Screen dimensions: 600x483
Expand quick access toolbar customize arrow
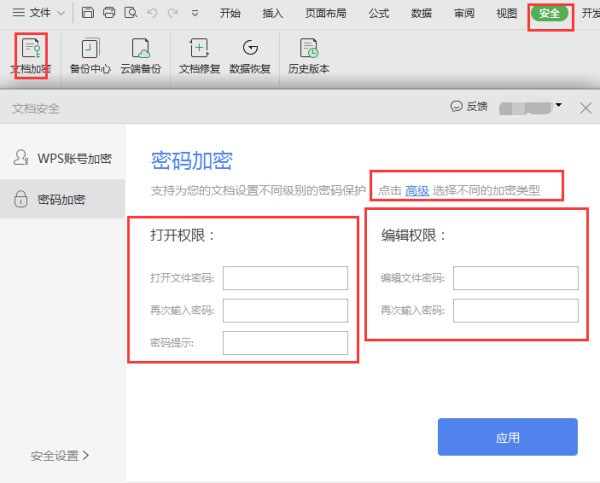(x=195, y=13)
